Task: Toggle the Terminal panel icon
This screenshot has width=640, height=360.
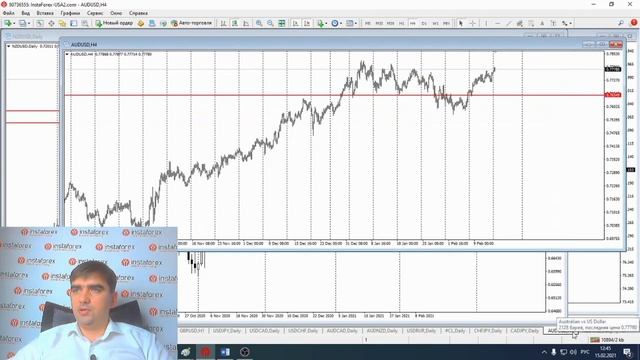Action: 73,23
